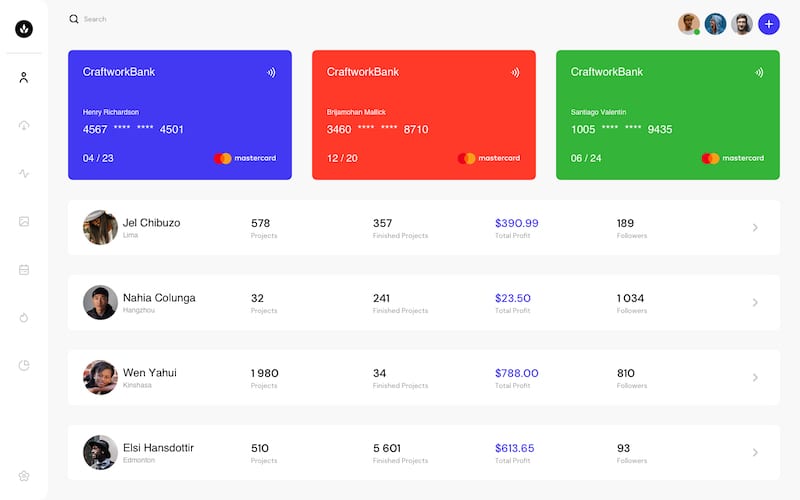Open the cloud download sidebar icon
Screen dimensions: 800x500
pyautogui.click(x=24, y=125)
